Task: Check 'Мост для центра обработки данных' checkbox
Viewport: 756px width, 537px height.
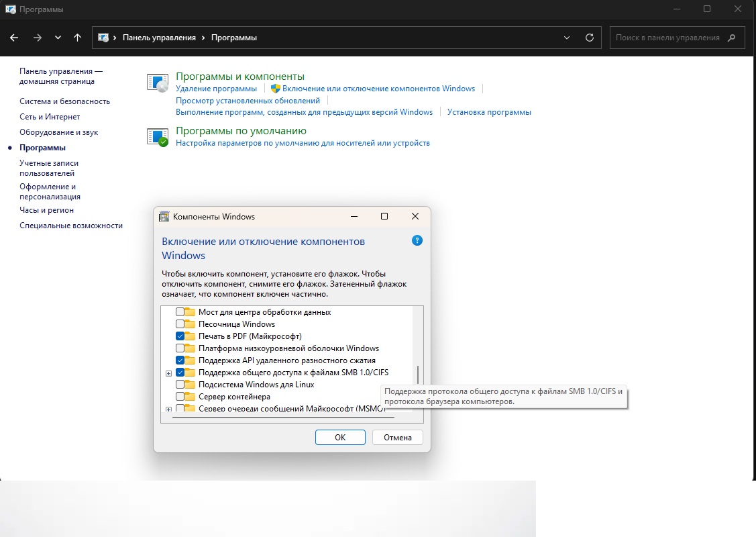Action: pos(180,312)
